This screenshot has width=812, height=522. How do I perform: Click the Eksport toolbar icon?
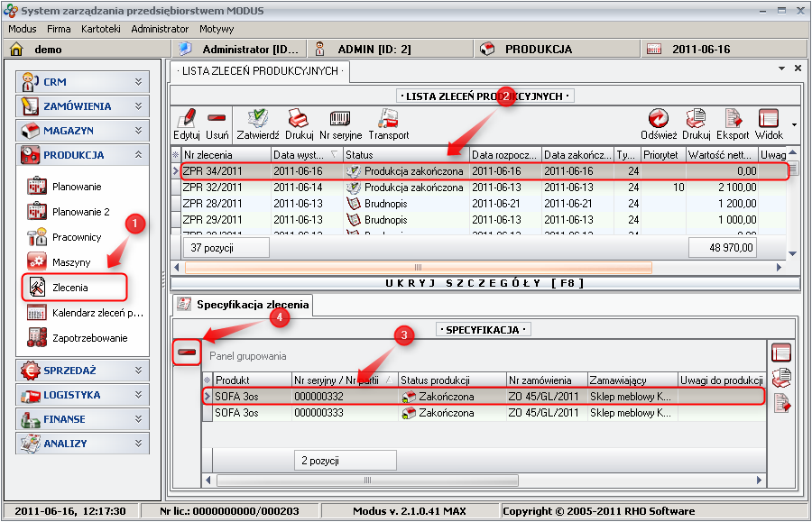[734, 119]
